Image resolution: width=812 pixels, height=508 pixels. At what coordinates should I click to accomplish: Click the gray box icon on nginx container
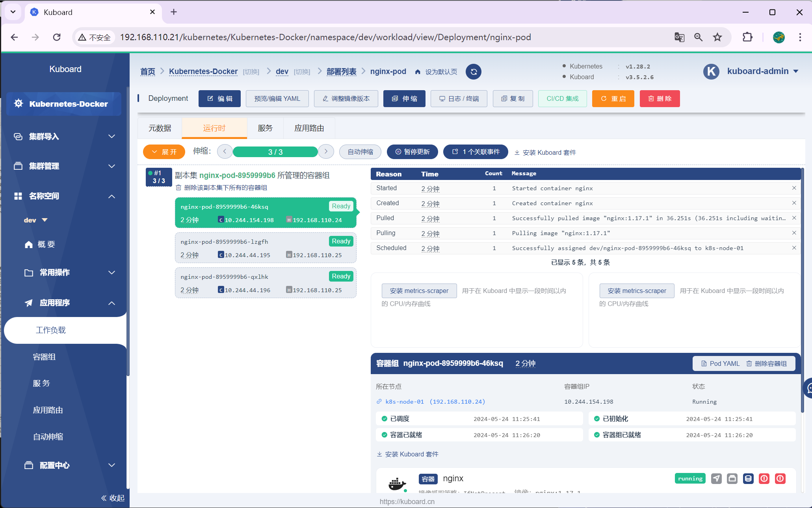[x=732, y=478]
